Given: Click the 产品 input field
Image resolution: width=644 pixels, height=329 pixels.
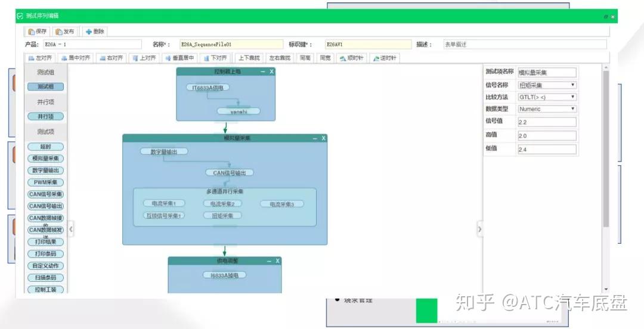Looking at the screenshot, I should [92, 44].
